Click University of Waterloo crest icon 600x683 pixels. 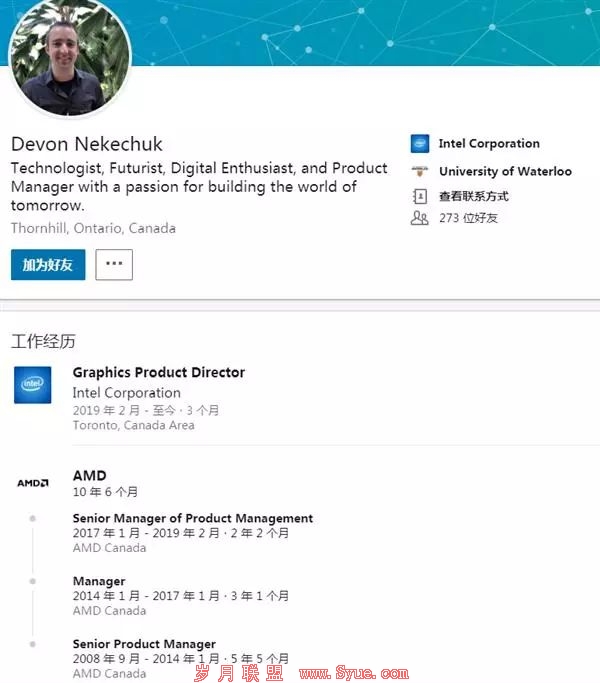(x=420, y=171)
